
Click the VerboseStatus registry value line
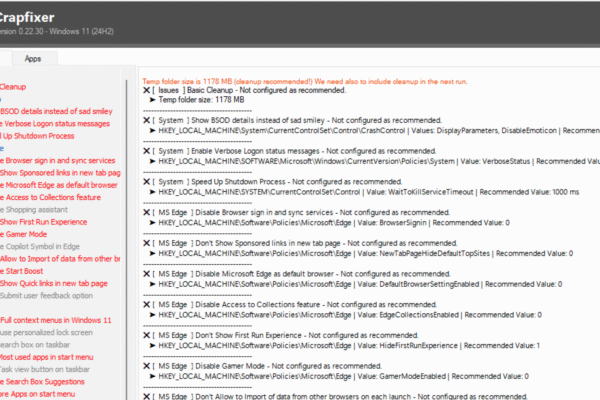pyautogui.click(x=375, y=161)
